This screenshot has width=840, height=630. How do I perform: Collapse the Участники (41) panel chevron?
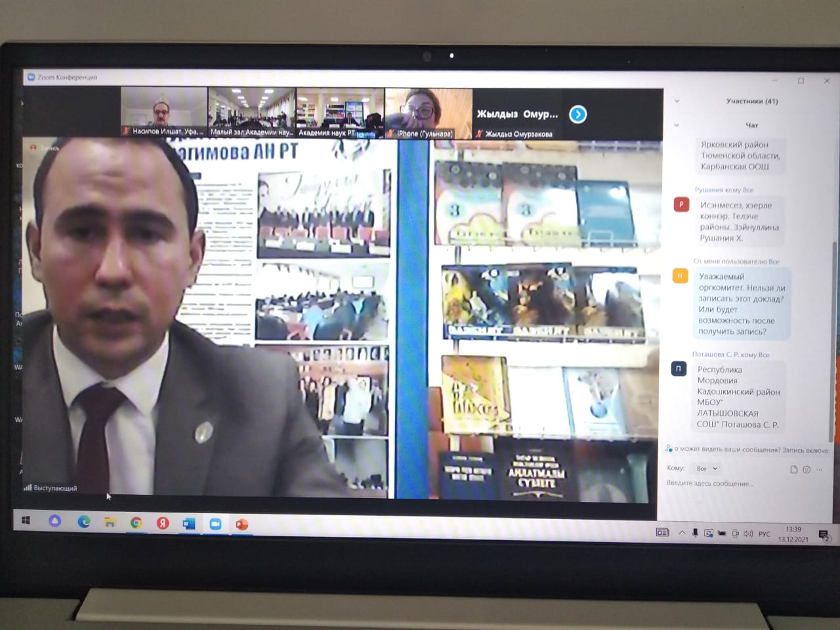point(677,101)
